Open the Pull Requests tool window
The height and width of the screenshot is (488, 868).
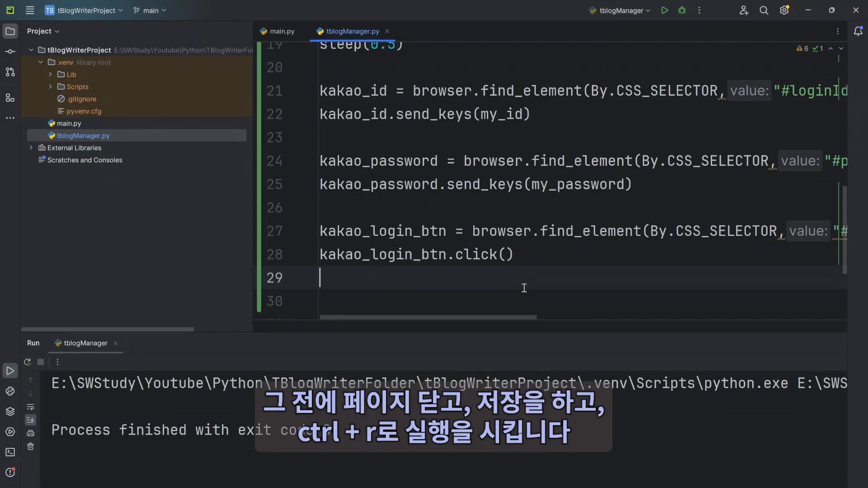point(10,72)
